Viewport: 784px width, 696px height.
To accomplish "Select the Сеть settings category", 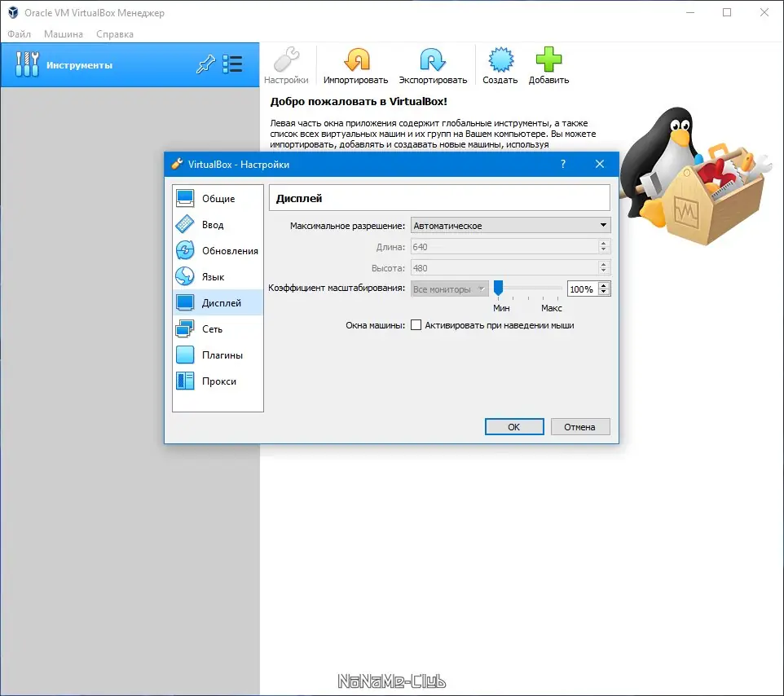I will pyautogui.click(x=218, y=328).
